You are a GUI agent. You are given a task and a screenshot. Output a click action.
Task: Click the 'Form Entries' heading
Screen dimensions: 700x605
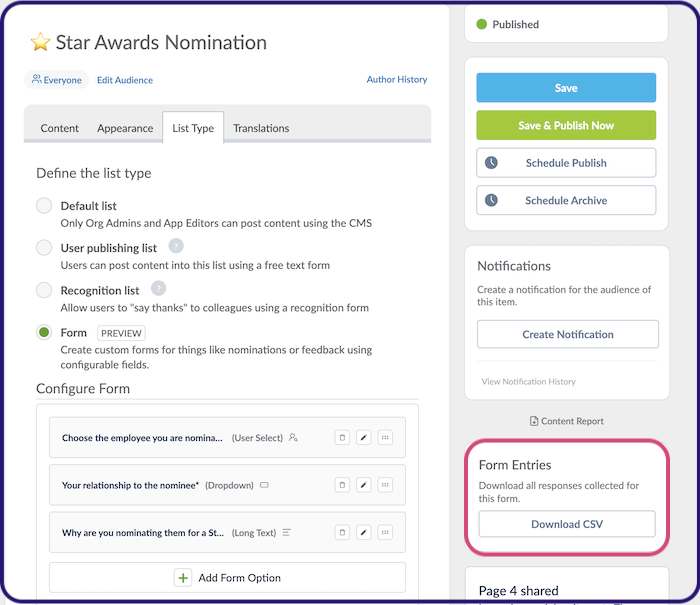515,465
